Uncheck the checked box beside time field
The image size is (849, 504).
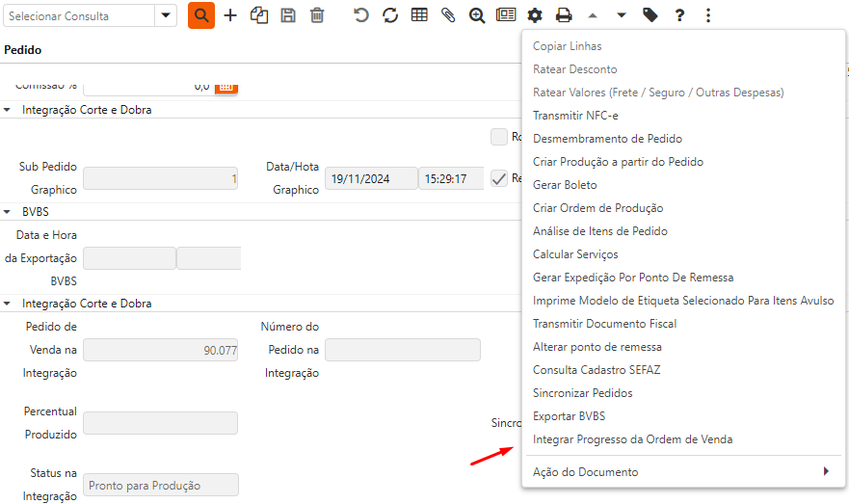pos(498,178)
